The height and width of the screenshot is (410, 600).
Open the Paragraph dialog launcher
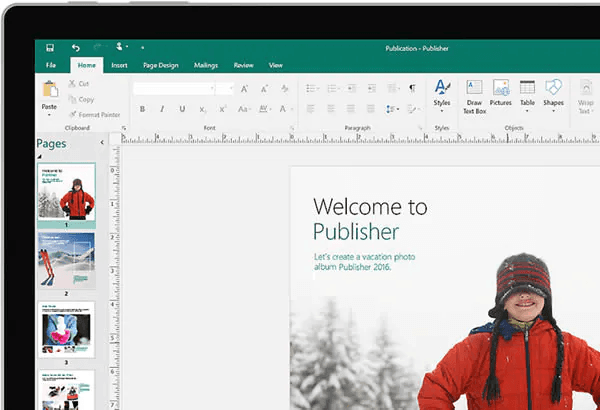coord(420,128)
